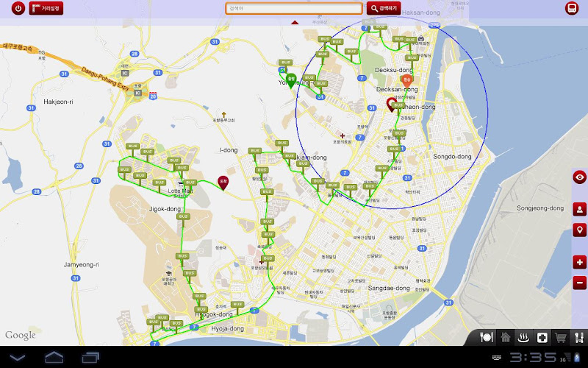Viewport: 588px width, 368px height.
Task: Collapse the top bar with red triangle
Action: [x=295, y=23]
